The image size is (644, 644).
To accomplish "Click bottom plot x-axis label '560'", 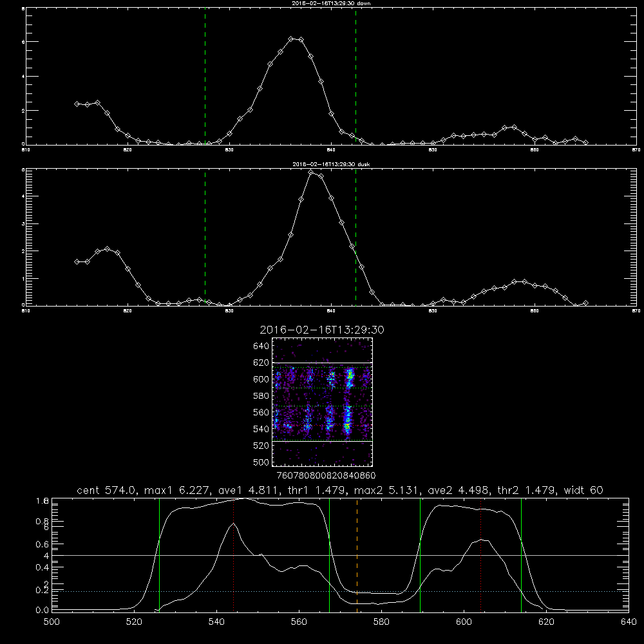I will pos(299,622).
